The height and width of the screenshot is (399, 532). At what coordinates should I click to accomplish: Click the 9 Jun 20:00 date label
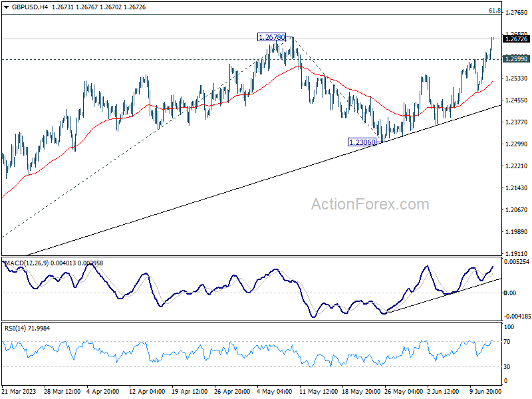click(x=485, y=392)
